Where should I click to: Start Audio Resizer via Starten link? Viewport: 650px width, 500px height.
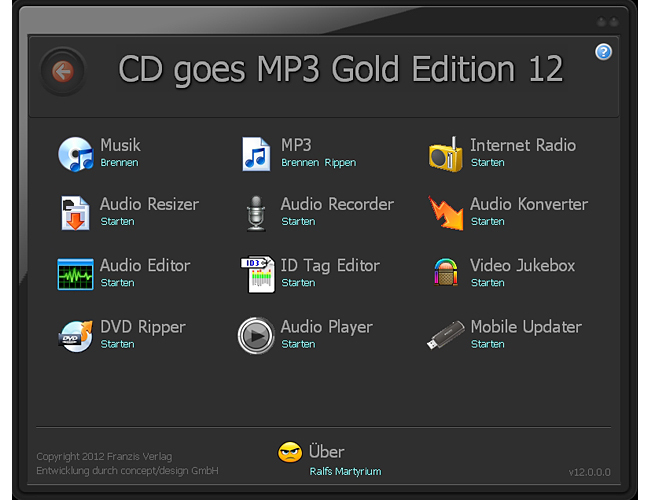(117, 221)
